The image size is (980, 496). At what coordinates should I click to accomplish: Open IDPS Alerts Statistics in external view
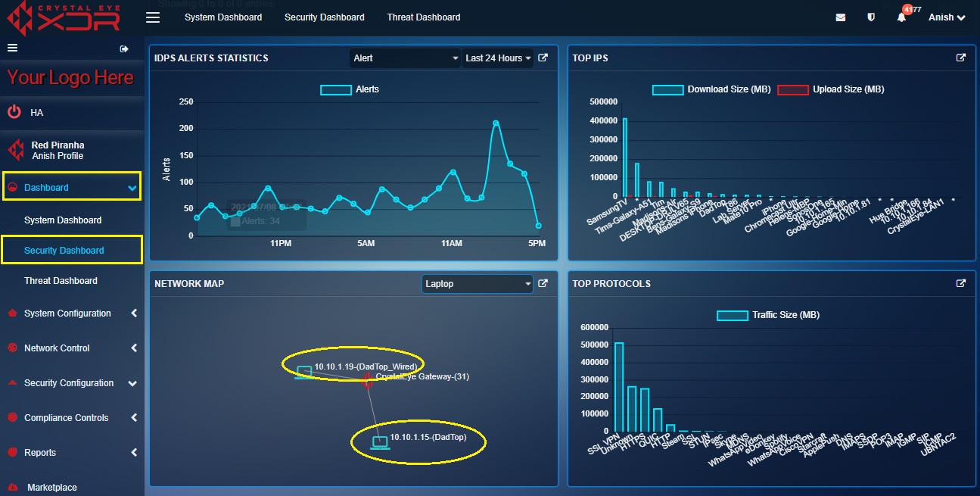pyautogui.click(x=543, y=58)
